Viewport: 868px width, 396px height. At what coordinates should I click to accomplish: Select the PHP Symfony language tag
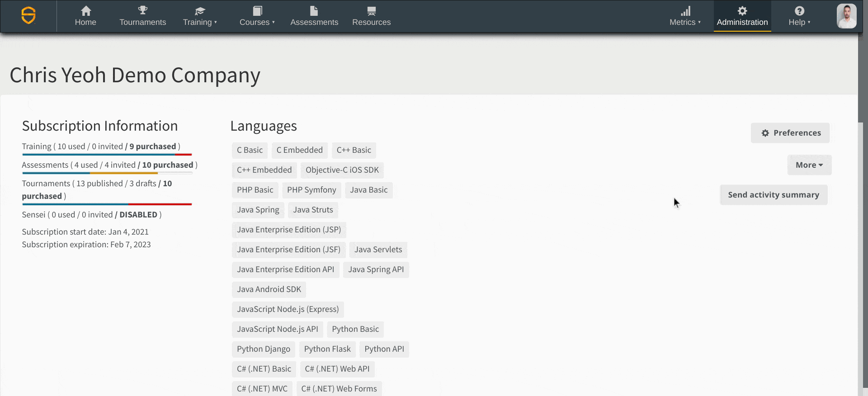[x=311, y=190]
